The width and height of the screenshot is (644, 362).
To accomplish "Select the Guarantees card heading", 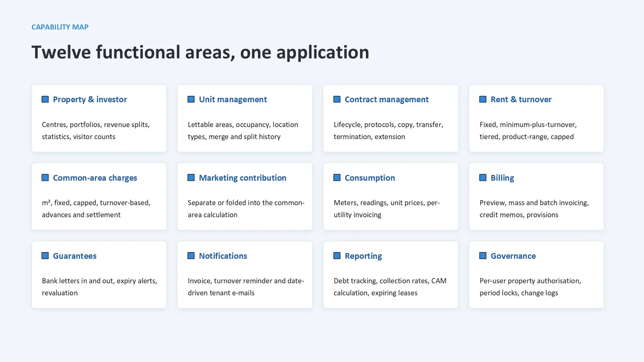I will (x=75, y=256).
